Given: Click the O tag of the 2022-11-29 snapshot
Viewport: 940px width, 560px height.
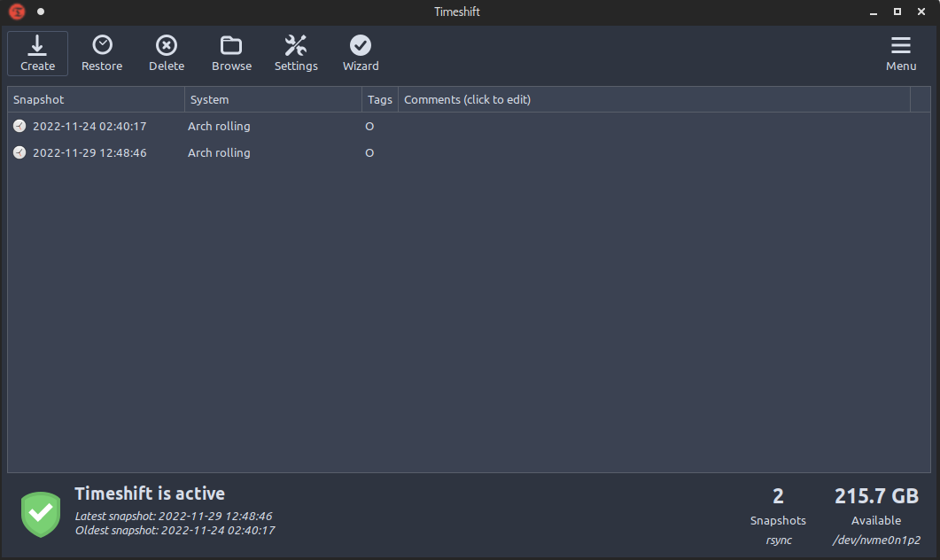Looking at the screenshot, I should click(x=369, y=153).
